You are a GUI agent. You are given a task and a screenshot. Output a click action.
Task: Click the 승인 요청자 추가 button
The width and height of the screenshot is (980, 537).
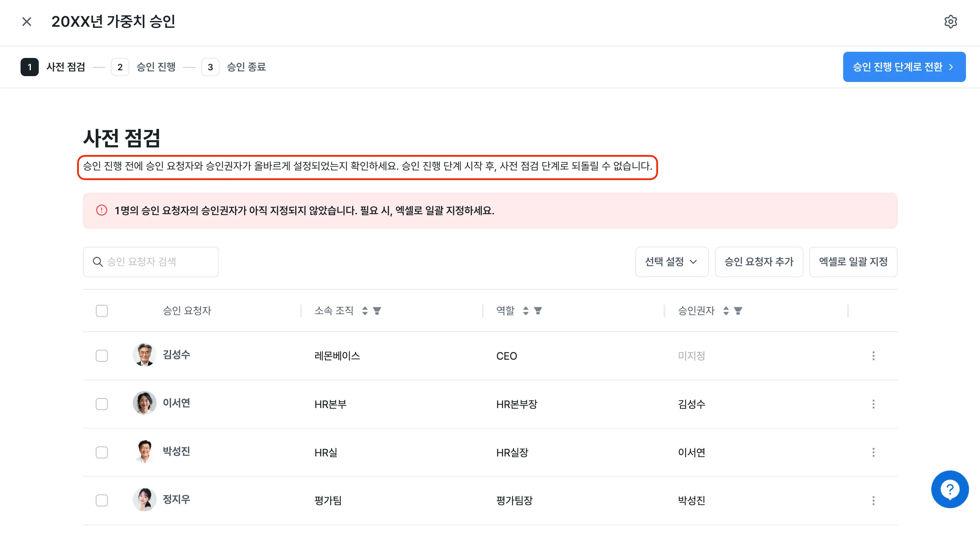[x=758, y=262]
